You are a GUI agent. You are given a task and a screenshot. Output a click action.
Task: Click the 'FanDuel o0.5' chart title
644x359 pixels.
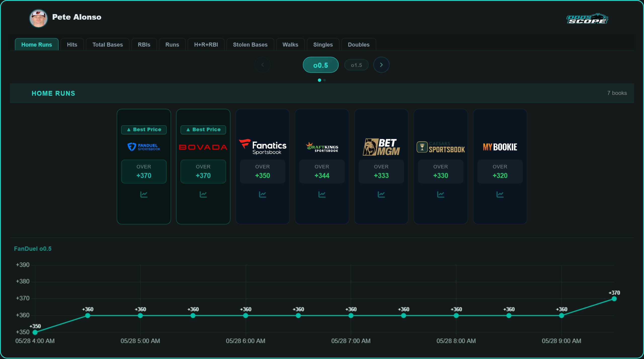[33, 249]
